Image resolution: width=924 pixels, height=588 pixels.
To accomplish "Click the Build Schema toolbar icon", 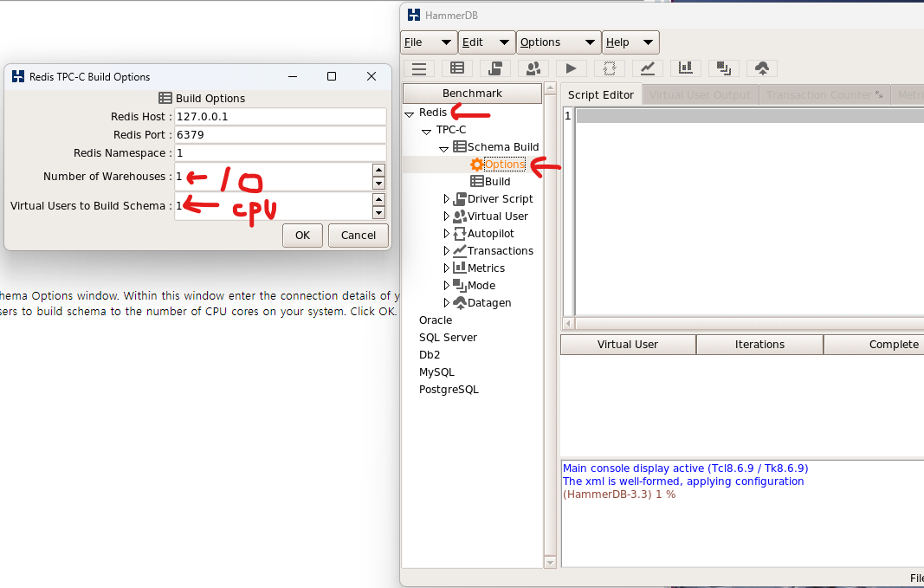I will pos(456,68).
